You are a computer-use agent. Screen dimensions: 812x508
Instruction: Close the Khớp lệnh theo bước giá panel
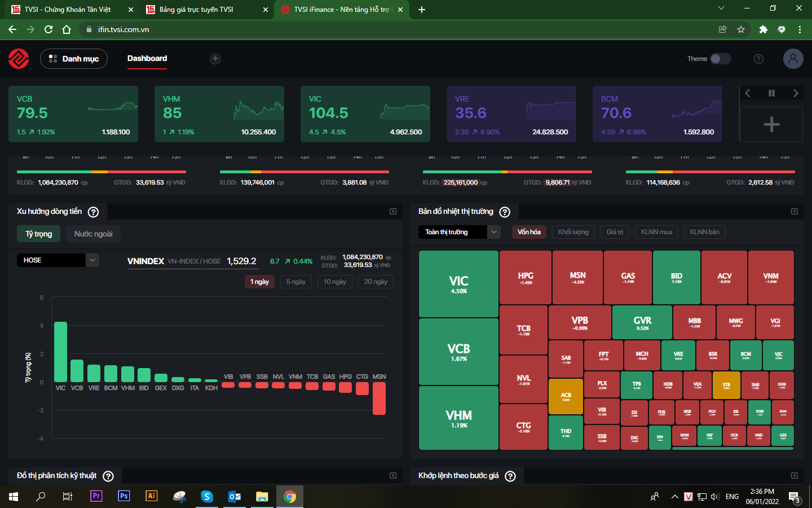pos(795,476)
